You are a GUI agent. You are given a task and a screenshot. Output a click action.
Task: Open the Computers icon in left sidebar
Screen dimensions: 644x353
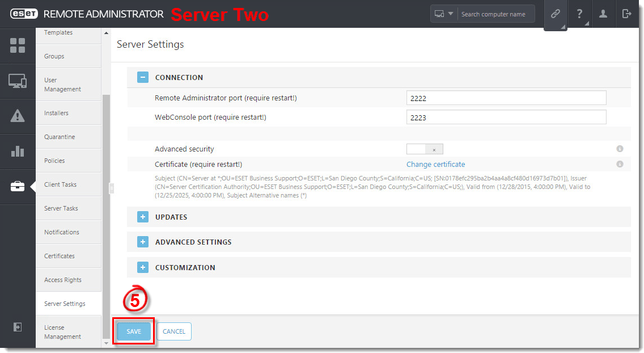click(x=18, y=81)
